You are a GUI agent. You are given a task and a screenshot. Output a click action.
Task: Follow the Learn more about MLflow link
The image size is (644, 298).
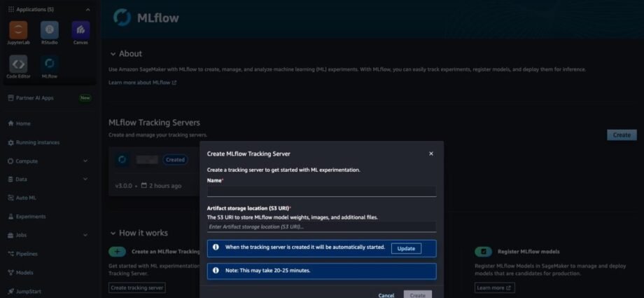pos(143,82)
